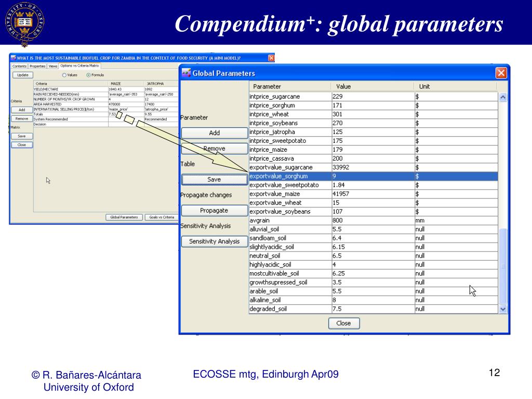Close the biofuel crop matrix window via red X
532x399 pixels.
coord(271,58)
